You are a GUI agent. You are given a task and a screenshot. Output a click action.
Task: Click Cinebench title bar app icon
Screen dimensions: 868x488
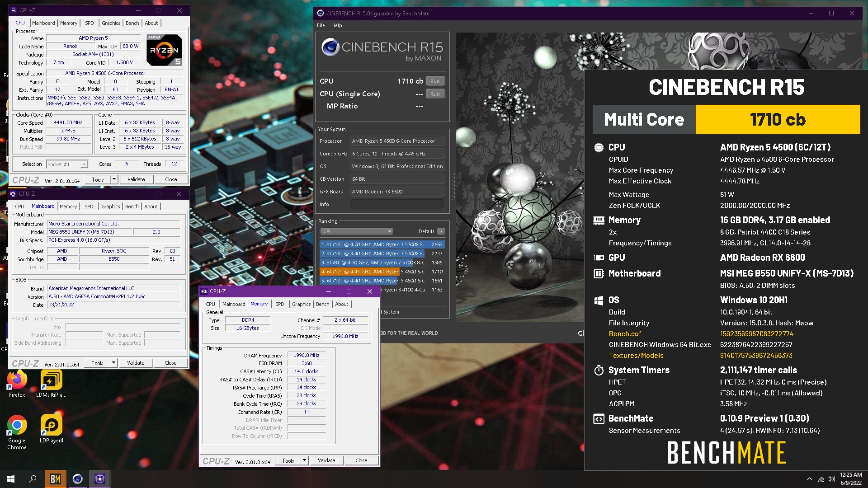pos(320,13)
